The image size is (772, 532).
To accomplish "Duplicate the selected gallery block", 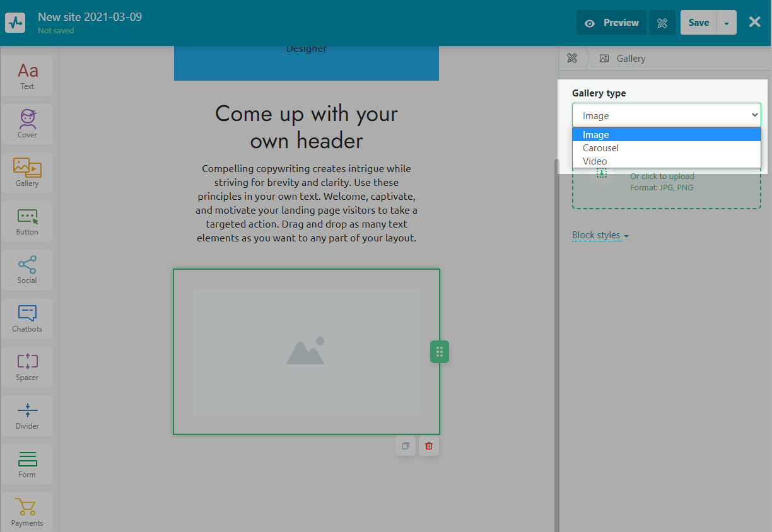I will pos(406,446).
